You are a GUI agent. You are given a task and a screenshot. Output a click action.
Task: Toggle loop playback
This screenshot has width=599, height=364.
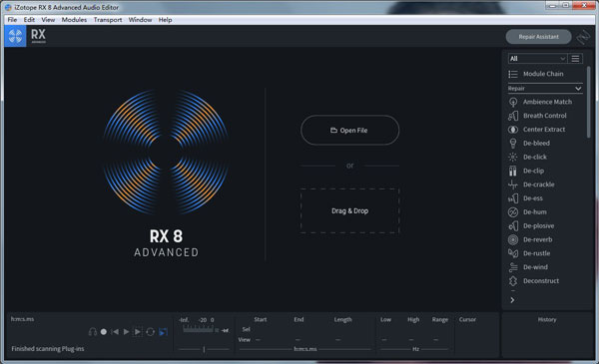click(150, 332)
